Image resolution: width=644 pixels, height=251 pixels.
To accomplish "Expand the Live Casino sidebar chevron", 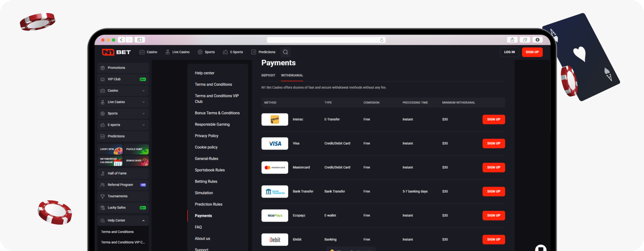I will 143,102.
